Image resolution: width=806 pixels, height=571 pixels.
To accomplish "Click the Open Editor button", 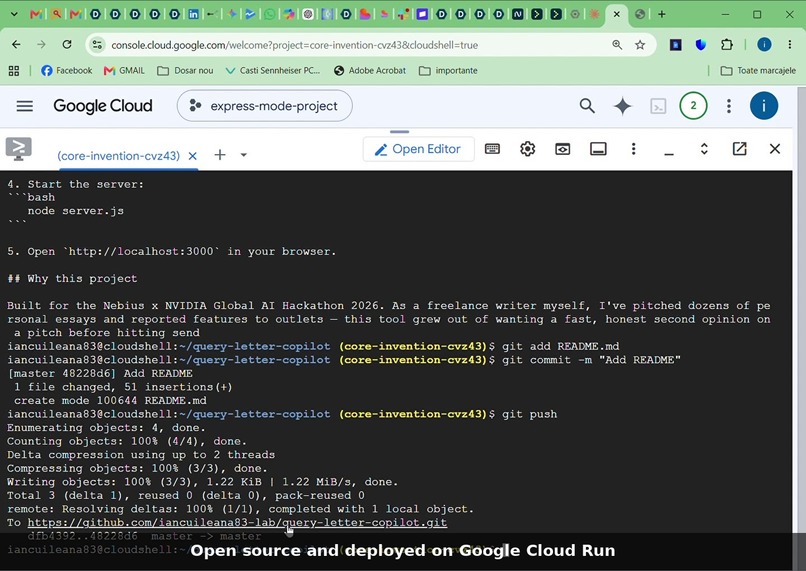I will [x=418, y=149].
